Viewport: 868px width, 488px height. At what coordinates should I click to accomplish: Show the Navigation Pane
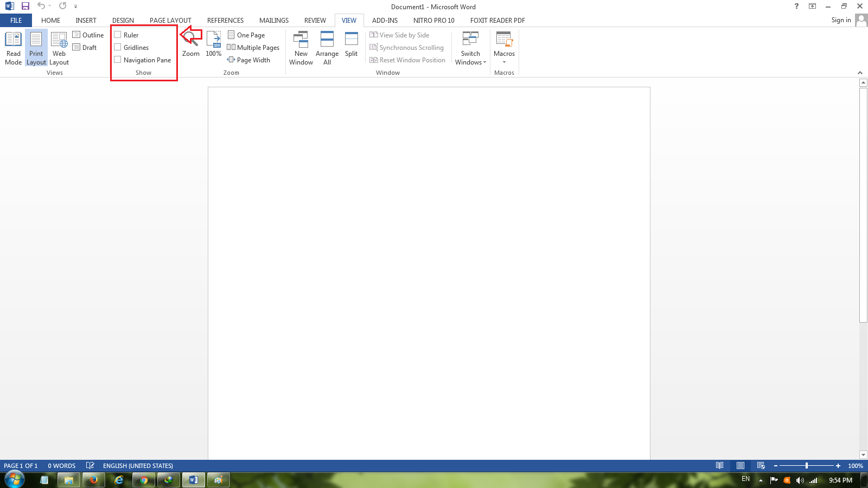[x=118, y=60]
